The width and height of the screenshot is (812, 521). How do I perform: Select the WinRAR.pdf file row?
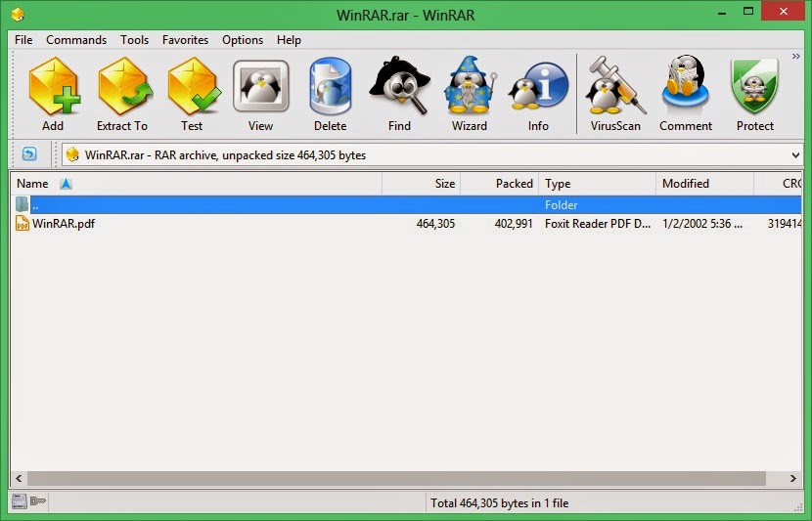[x=407, y=224]
